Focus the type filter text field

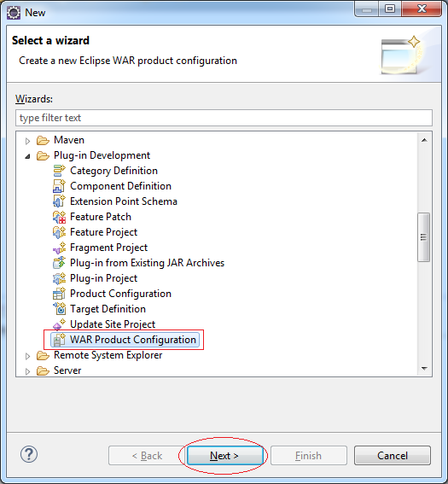(x=224, y=118)
